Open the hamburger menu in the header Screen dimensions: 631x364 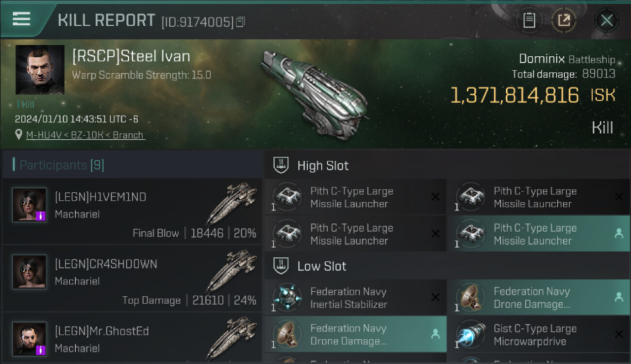tap(21, 19)
